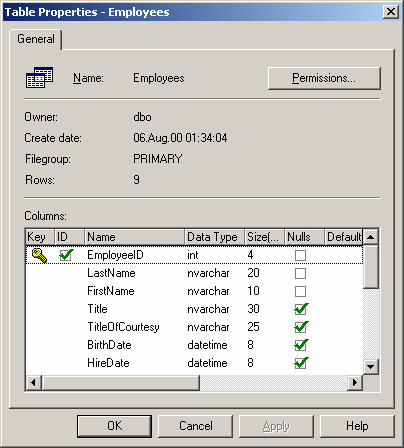Viewport: 404px width, 448px height.
Task: Click the table icon beside Name
Action: [39, 77]
